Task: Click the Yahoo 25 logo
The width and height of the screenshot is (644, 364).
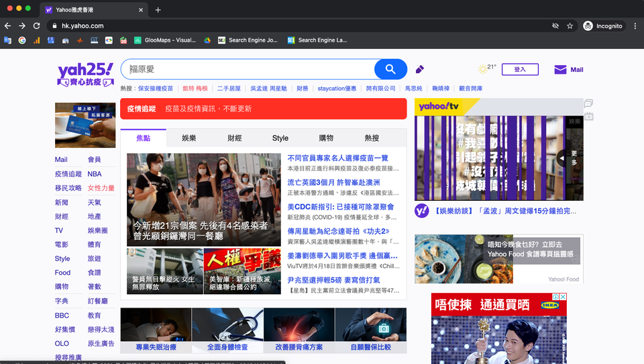Action: (85, 74)
